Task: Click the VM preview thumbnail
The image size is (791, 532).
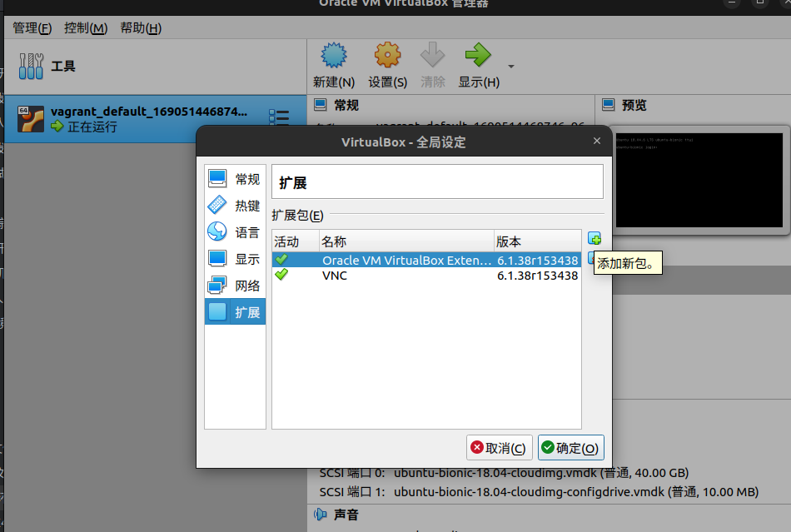Action: coord(699,180)
